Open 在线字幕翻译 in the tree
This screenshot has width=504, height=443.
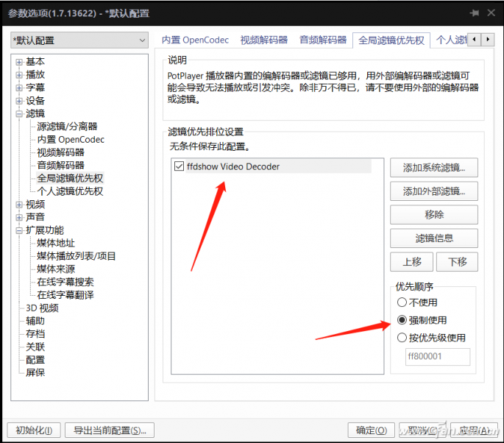point(65,295)
